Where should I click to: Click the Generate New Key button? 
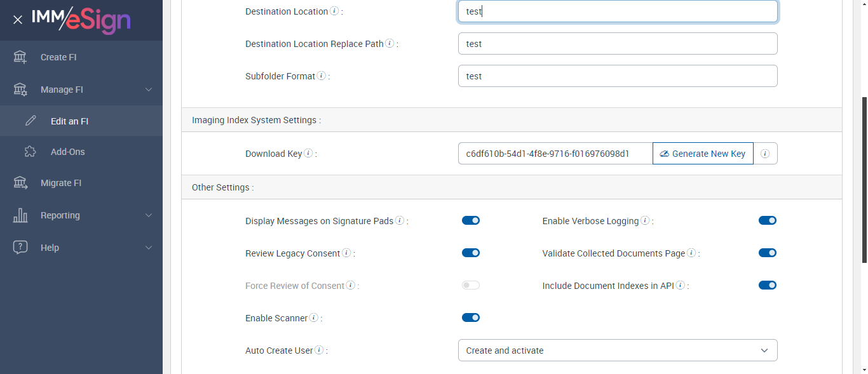click(703, 154)
